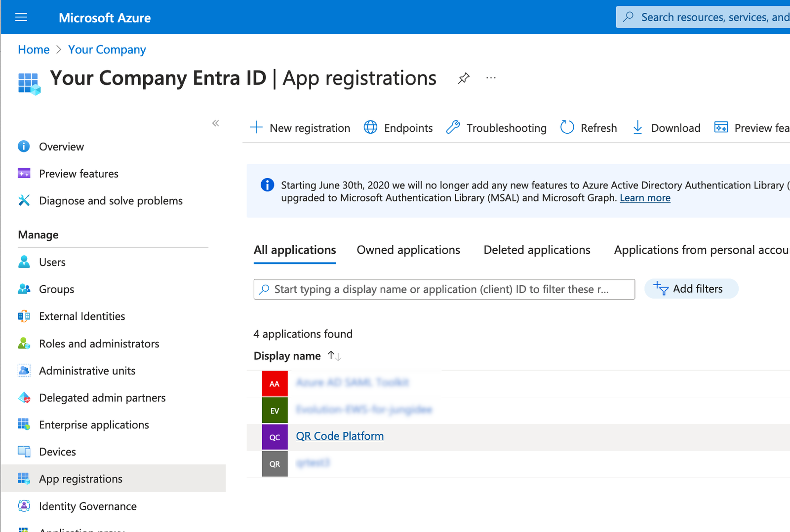
Task: Open Devices in sidebar
Action: tap(57, 452)
